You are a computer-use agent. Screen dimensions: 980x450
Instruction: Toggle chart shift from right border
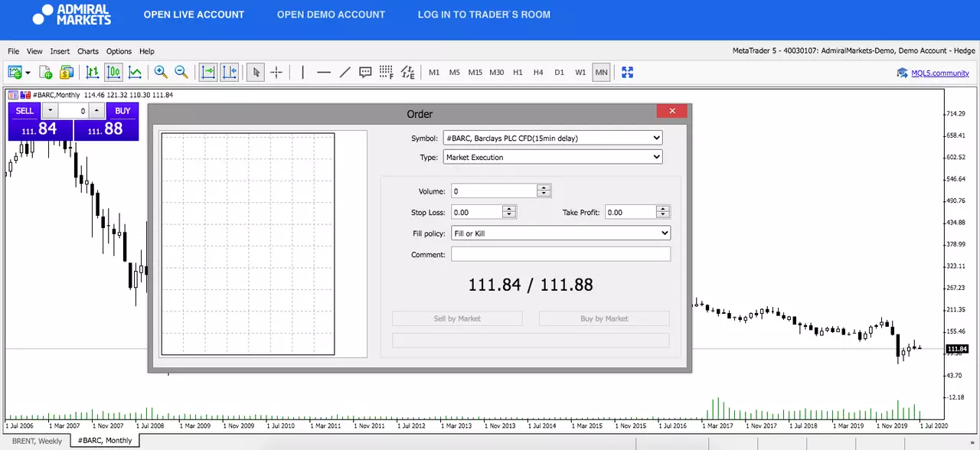tap(230, 72)
